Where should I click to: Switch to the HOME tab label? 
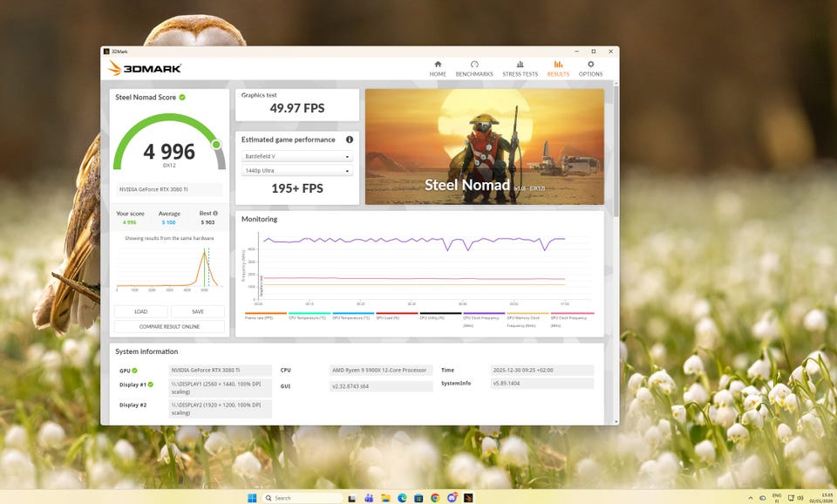click(x=438, y=74)
